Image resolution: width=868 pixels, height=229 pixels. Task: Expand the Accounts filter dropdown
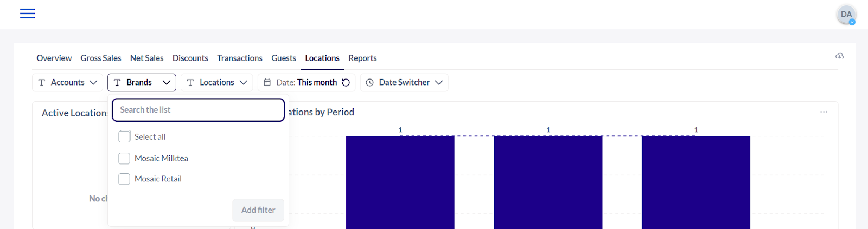tap(67, 82)
